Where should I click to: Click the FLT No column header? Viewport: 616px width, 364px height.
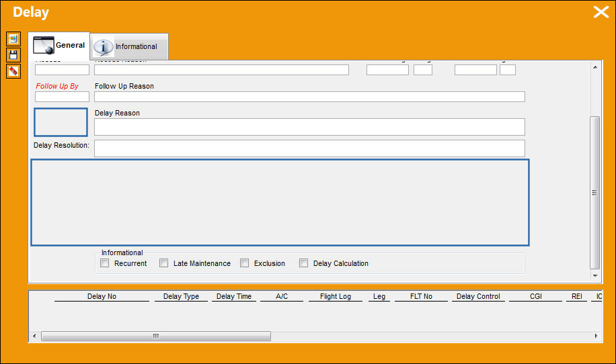[421, 297]
